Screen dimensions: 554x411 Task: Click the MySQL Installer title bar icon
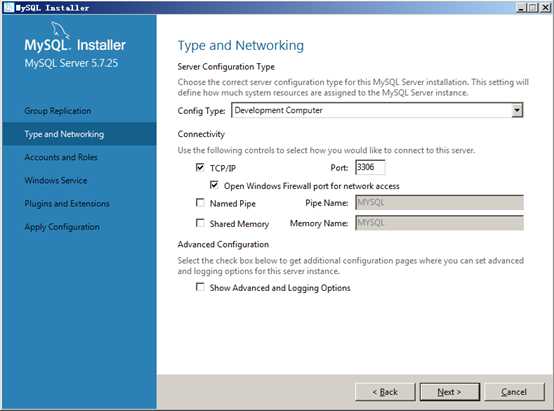click(8, 7)
